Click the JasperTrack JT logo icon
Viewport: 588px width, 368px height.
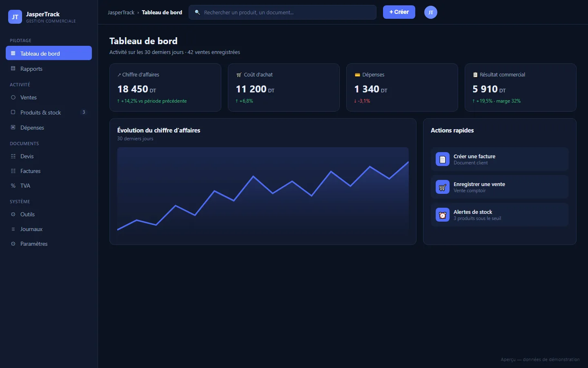pos(15,17)
